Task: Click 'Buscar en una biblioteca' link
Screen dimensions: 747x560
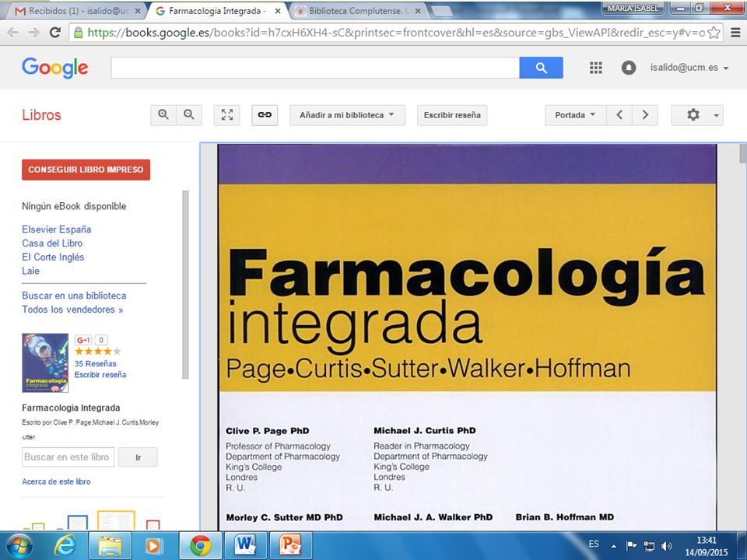Action: (x=74, y=296)
